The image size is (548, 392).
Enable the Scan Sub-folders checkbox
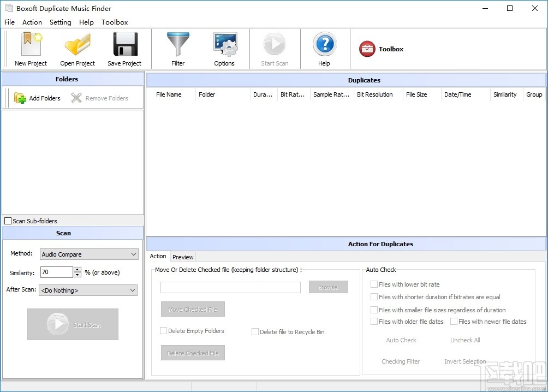coord(8,220)
